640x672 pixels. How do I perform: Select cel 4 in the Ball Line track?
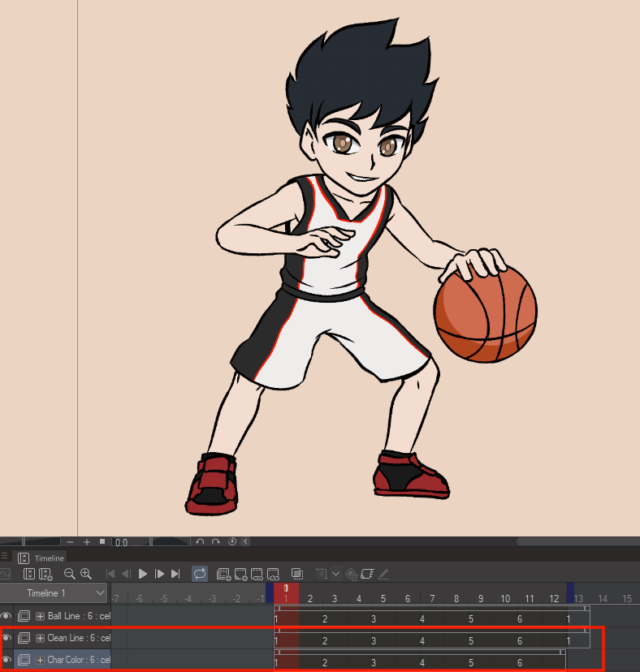[422, 619]
